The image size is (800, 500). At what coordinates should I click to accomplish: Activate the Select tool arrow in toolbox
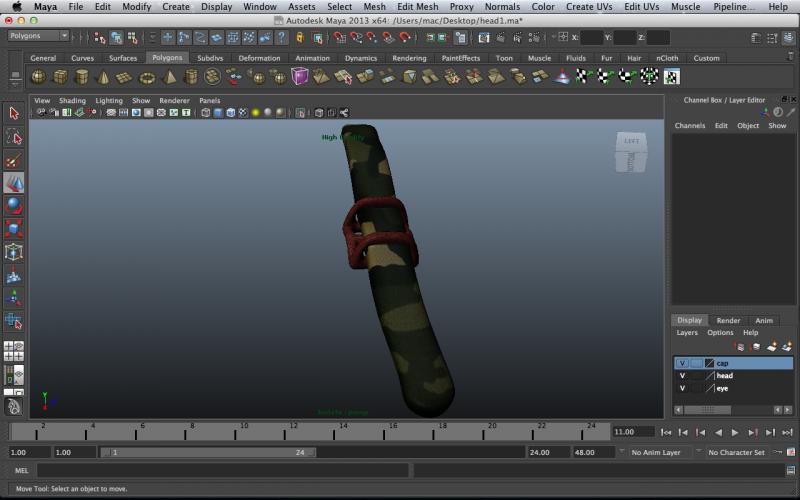[14, 114]
